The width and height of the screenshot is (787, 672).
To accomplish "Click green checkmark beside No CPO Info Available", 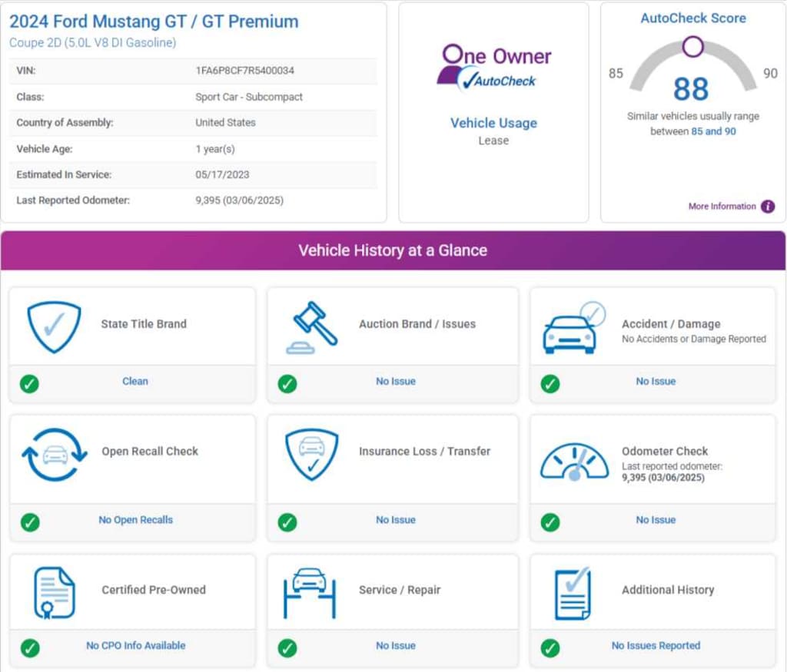I will pos(29,647).
